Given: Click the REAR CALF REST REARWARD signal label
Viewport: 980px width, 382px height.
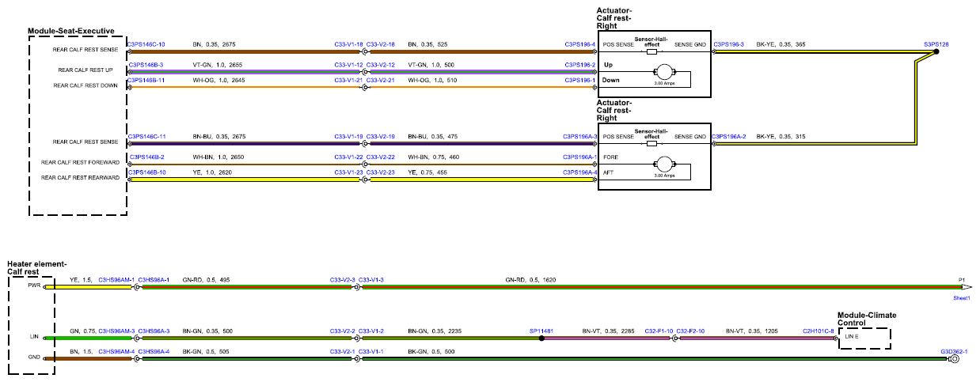Looking at the screenshot, I should click(x=80, y=178).
